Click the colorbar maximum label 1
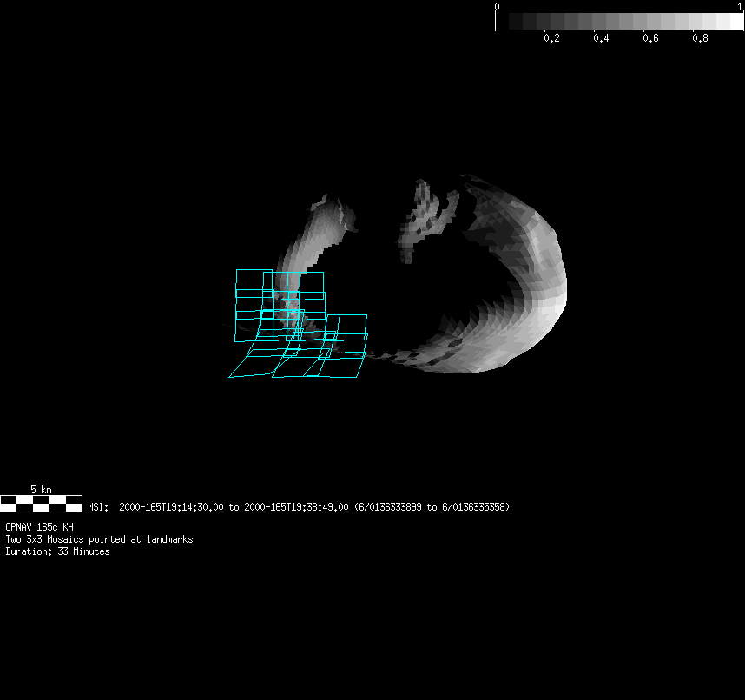 pyautogui.click(x=740, y=6)
